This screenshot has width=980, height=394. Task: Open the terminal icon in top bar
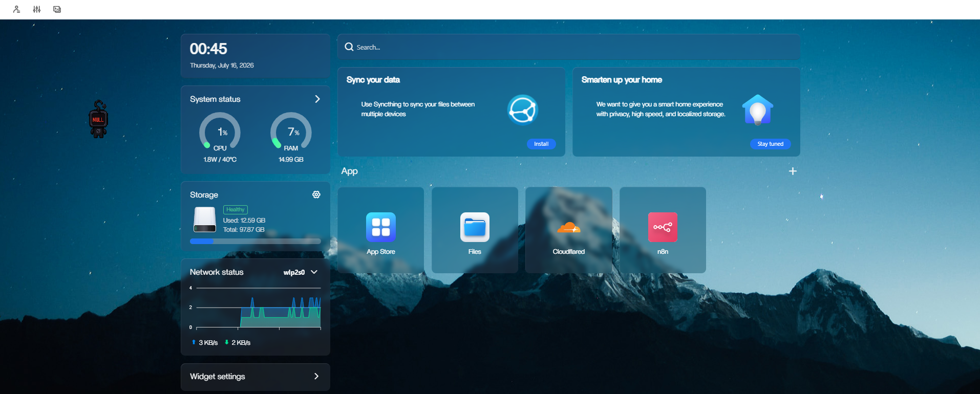tap(57, 9)
